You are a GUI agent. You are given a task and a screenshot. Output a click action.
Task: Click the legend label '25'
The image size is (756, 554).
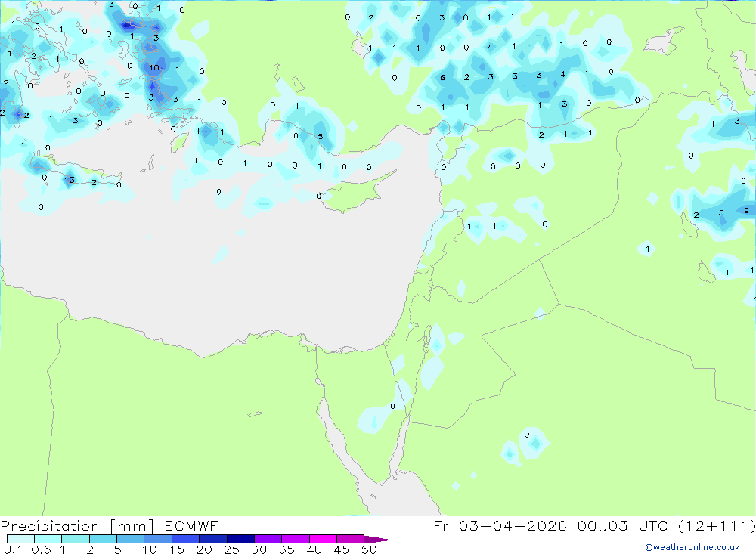(x=231, y=549)
